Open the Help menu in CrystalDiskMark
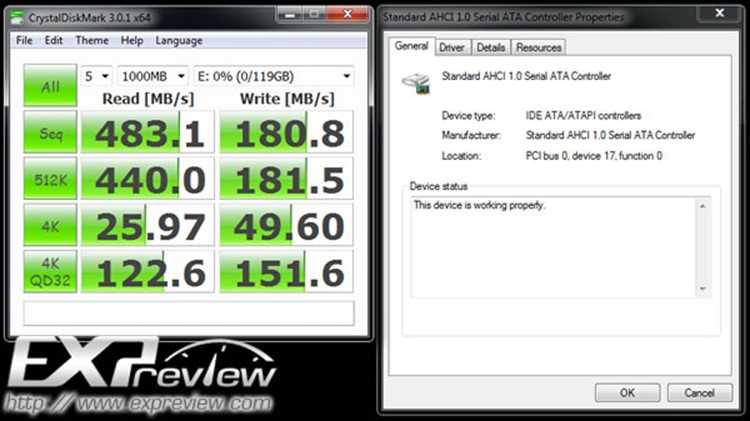Image resolution: width=750 pixels, height=421 pixels. [x=132, y=41]
